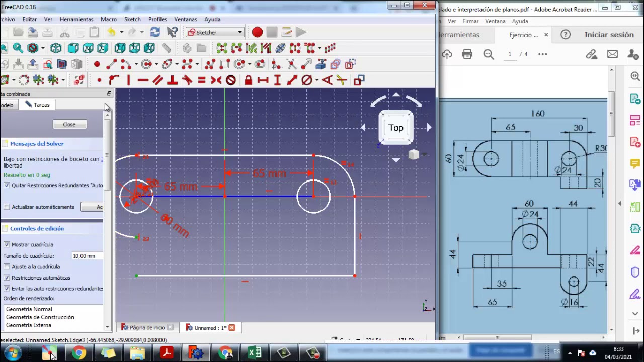Apply the symmetric constraint
644x362 pixels.
pos(216,80)
